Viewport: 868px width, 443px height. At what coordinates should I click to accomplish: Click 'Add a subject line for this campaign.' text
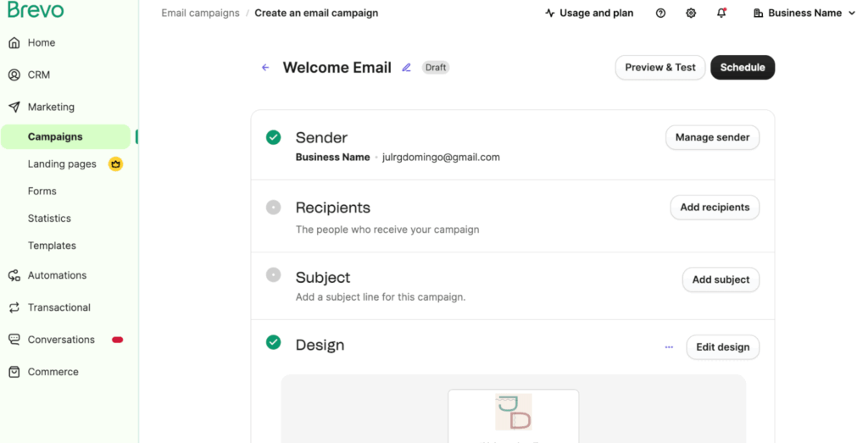tap(381, 297)
